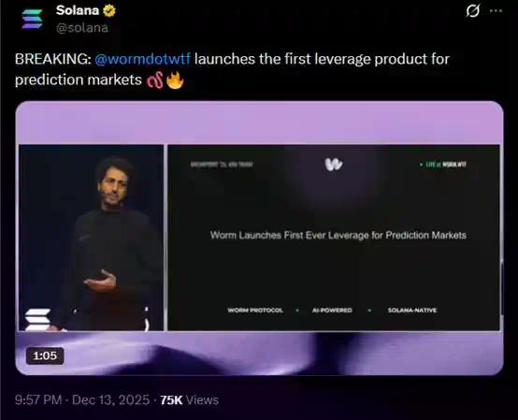The image size is (518, 420).
Task: Click the worm emoji in the tweet
Action: pyautogui.click(x=155, y=80)
